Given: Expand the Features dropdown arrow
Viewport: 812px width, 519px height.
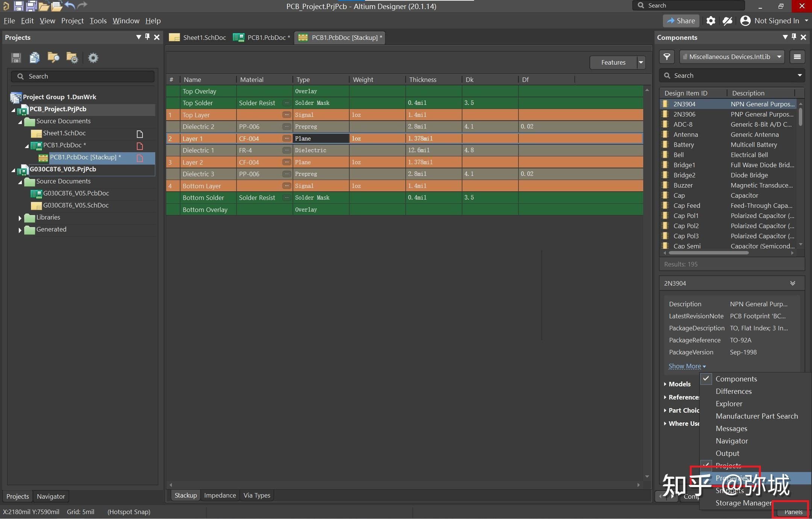Looking at the screenshot, I should pos(641,62).
